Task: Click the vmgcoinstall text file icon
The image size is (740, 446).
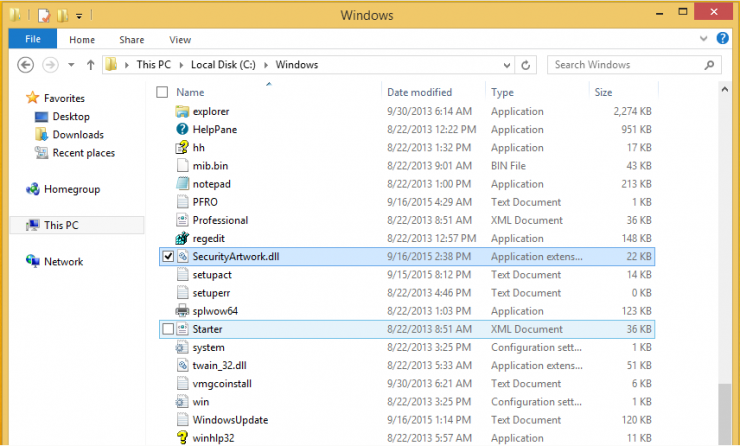Action: [182, 384]
